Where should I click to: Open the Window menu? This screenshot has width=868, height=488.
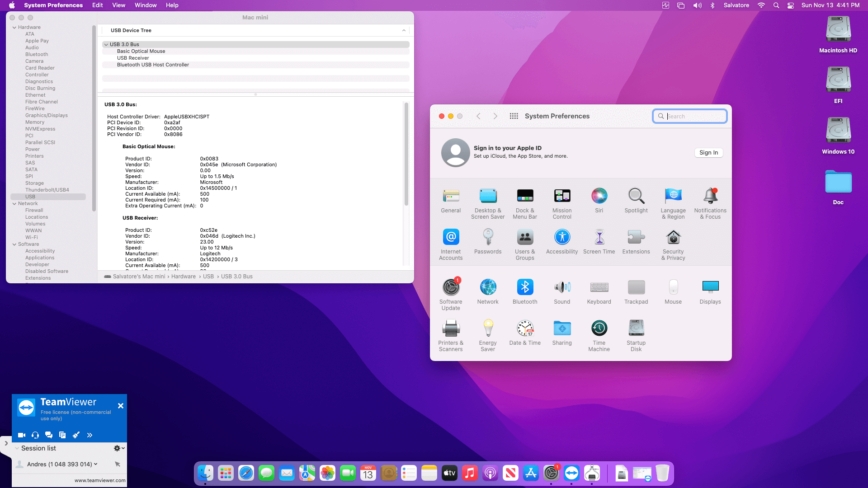coord(146,5)
